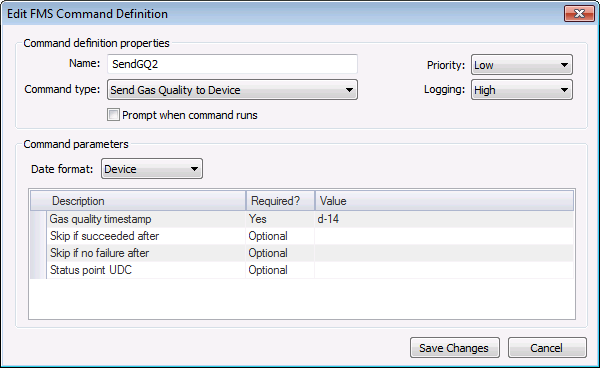Click Value cell for Status point UDC

[x=444, y=270]
